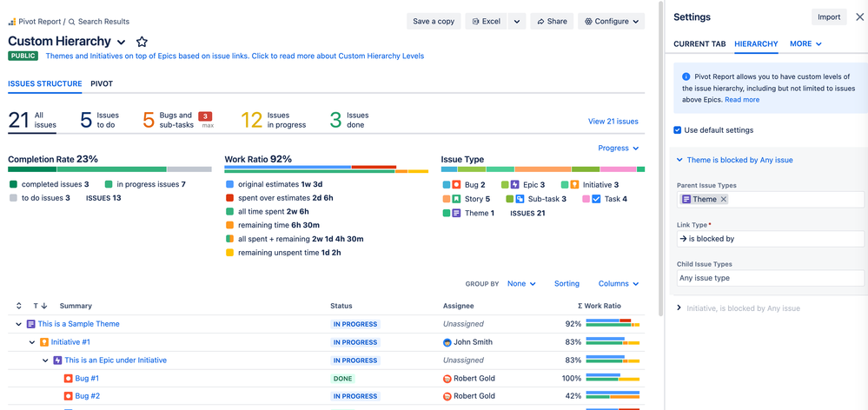Click the Bug icon next to Bug #1
Image resolution: width=868 pixels, height=410 pixels.
[x=68, y=379]
